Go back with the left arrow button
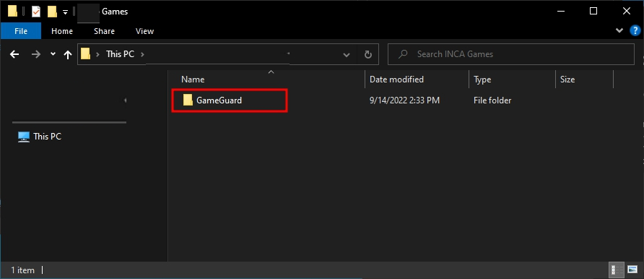Image resolution: width=644 pixels, height=279 pixels. pos(14,54)
